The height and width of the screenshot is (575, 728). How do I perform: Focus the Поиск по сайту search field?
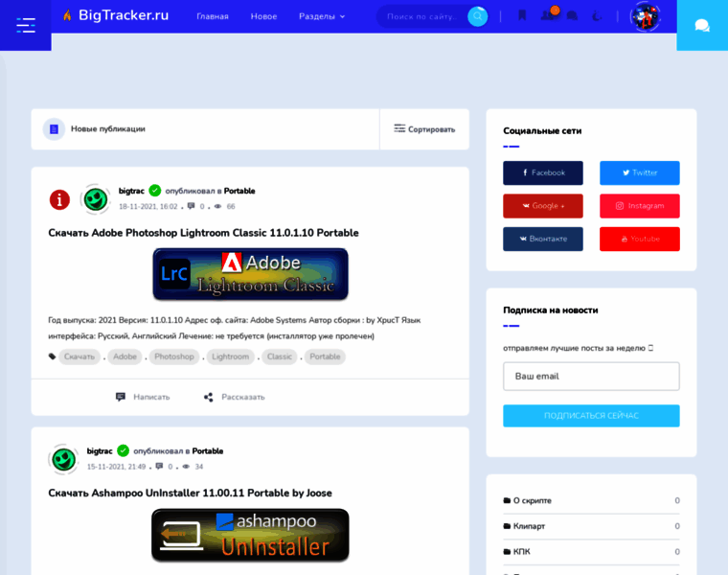422,16
